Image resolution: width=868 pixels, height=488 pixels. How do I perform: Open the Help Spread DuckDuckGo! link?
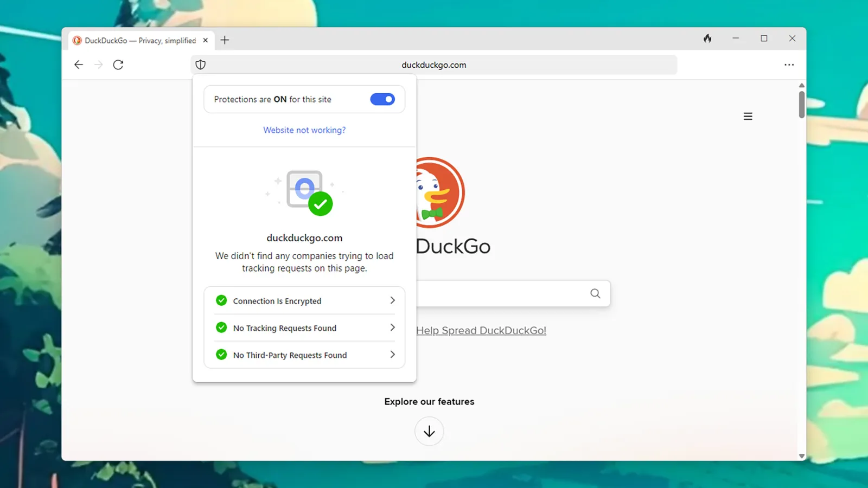[x=481, y=330]
